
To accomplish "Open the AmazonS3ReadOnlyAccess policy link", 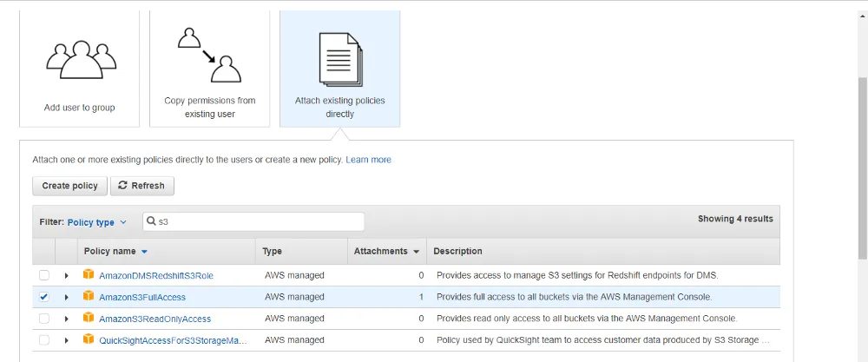I will (155, 319).
